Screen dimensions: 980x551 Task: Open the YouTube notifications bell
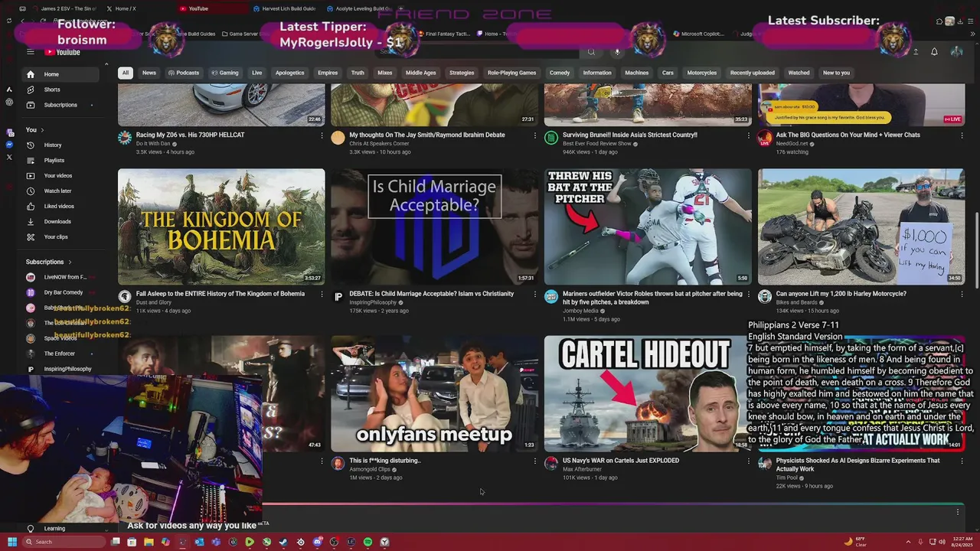934,52
